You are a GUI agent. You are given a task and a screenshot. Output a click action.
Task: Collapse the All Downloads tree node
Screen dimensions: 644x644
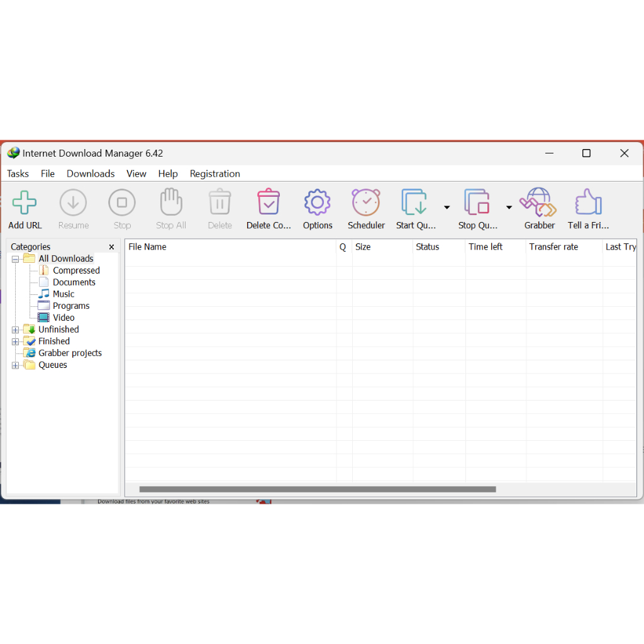click(x=16, y=259)
